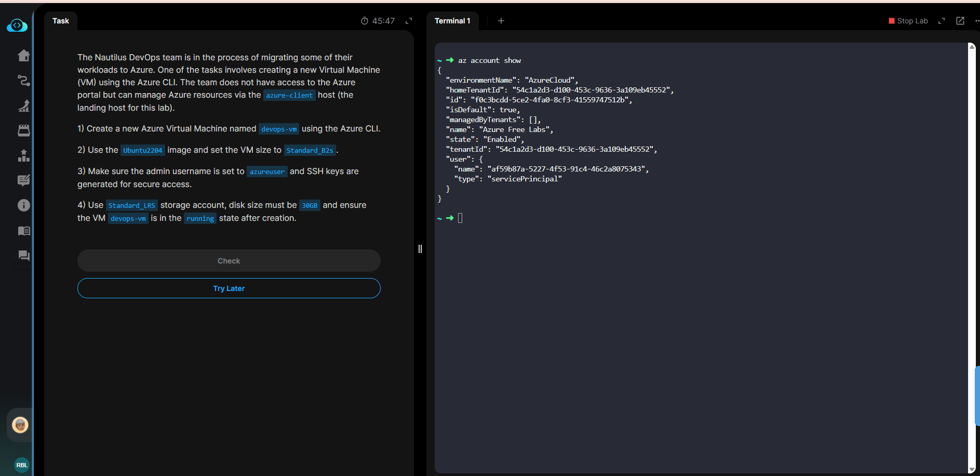Click the feedback note icon

pos(23,180)
